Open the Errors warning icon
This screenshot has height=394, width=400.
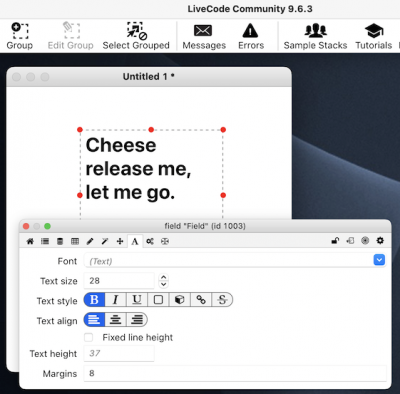click(250, 30)
